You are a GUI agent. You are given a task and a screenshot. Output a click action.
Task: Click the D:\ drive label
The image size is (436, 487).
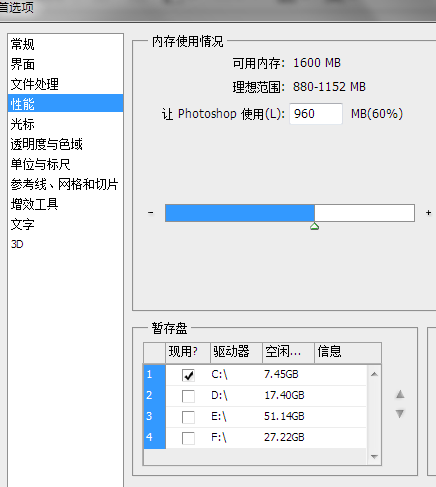(x=219, y=396)
